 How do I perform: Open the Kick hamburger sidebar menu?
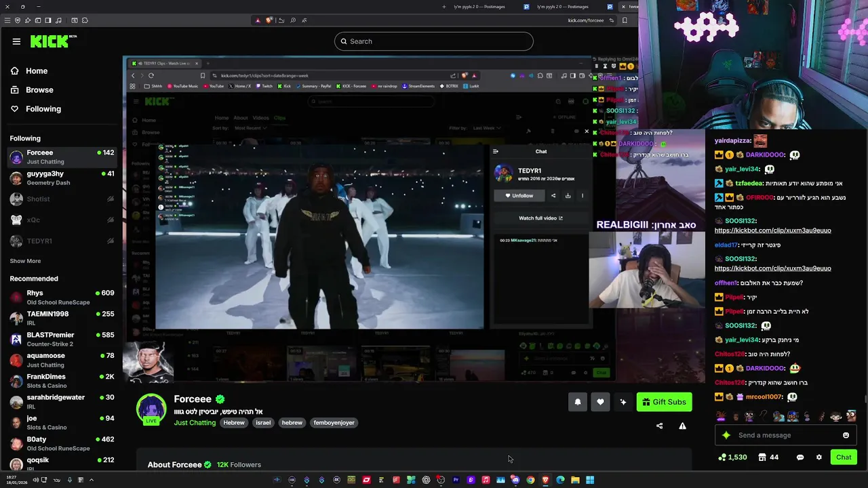pos(16,41)
